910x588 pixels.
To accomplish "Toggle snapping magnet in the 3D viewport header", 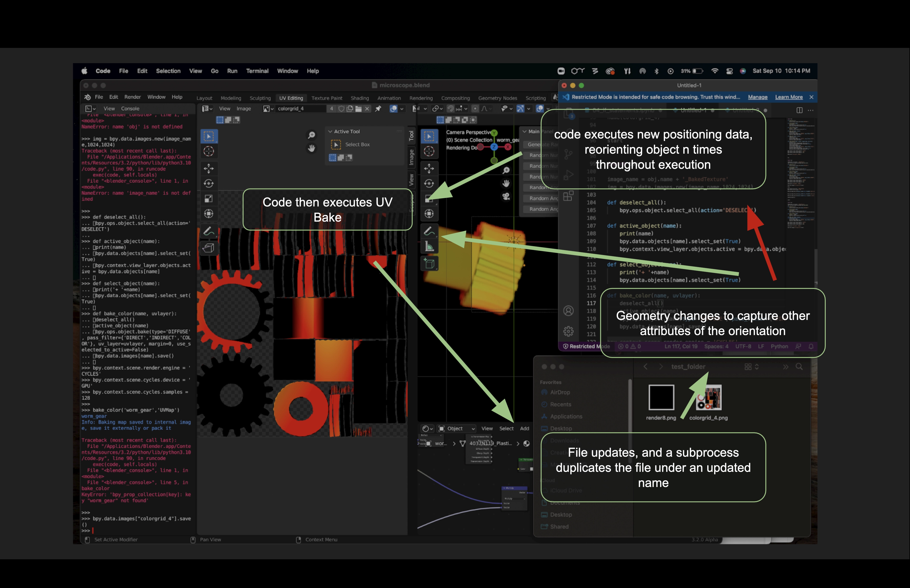I will click(x=451, y=109).
